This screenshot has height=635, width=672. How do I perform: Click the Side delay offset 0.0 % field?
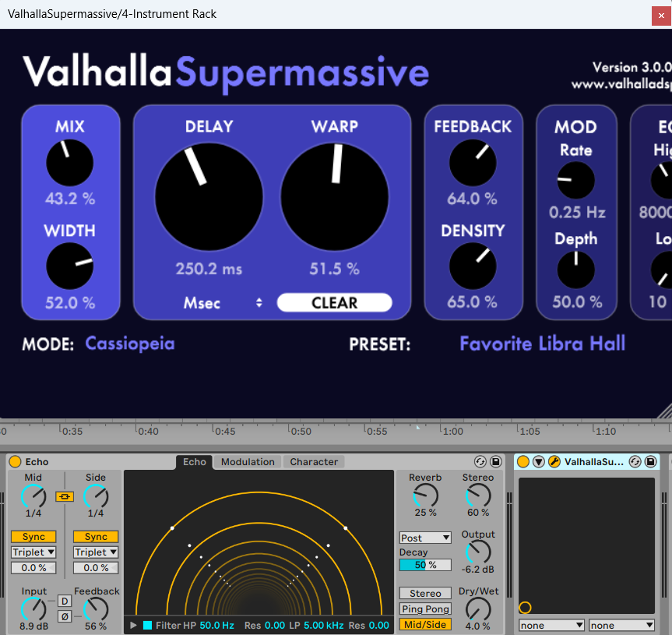96,568
